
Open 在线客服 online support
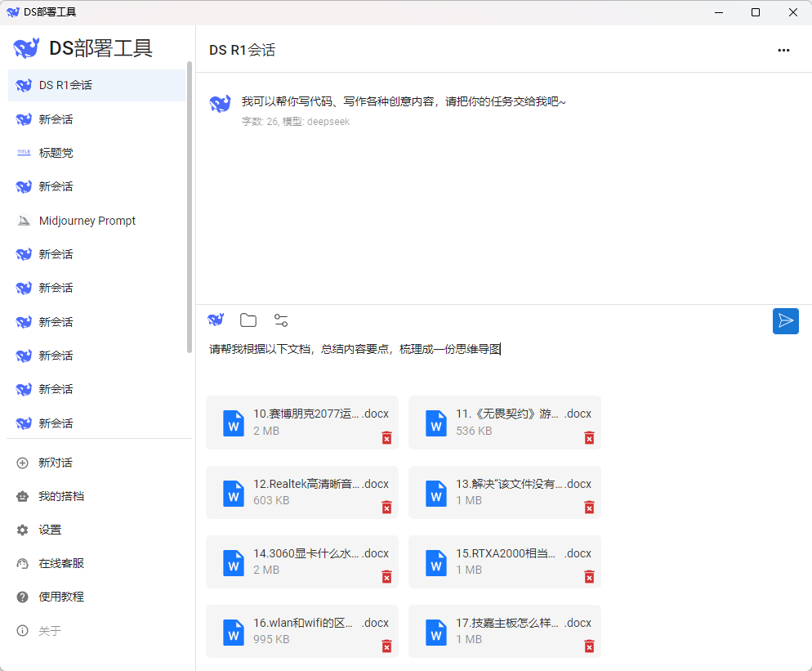[61, 563]
